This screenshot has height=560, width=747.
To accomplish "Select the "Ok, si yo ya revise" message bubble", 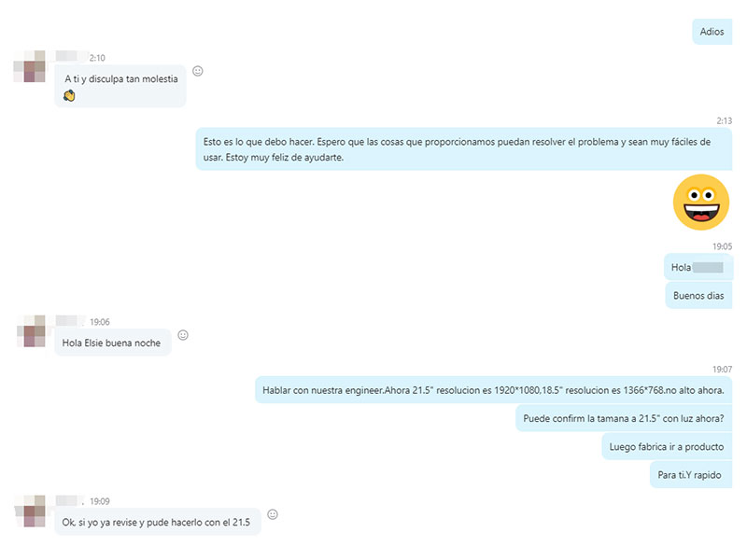I will (x=157, y=522).
